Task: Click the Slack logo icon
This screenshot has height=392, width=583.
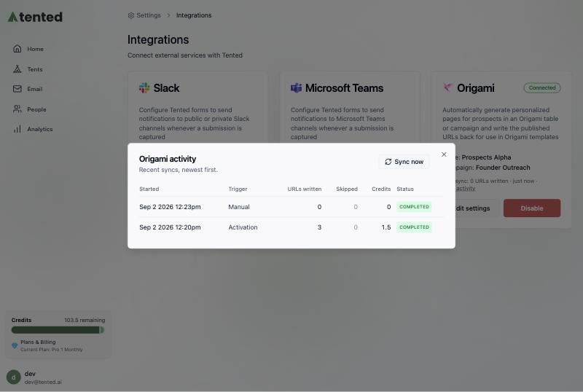Action: pos(144,87)
